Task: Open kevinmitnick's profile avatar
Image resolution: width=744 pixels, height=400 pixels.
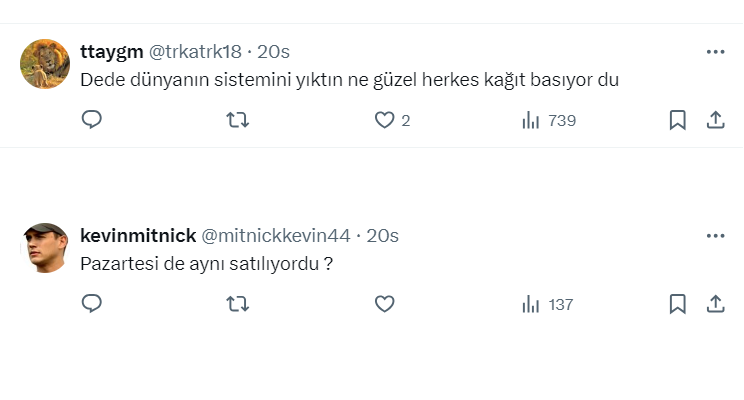Action: click(x=45, y=248)
